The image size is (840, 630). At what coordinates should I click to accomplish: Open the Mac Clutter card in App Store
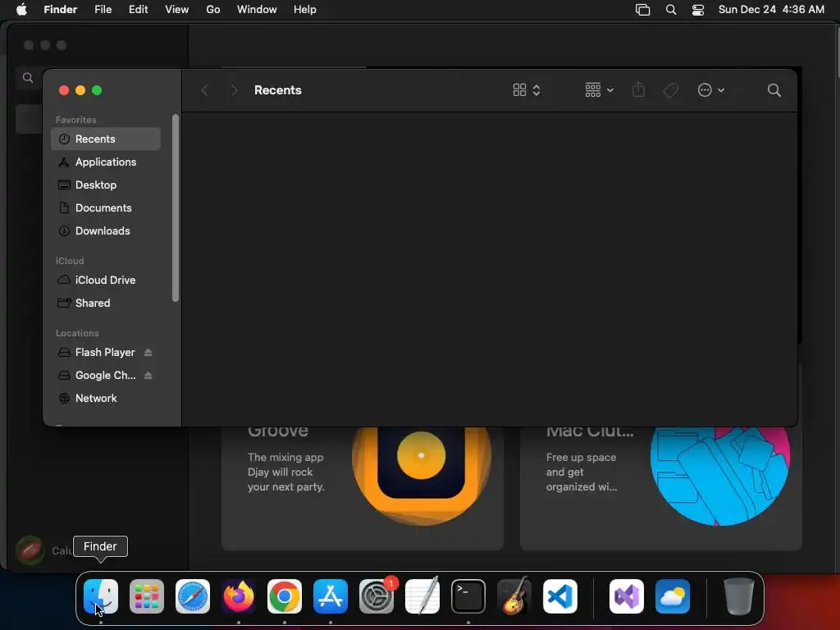coord(661,488)
